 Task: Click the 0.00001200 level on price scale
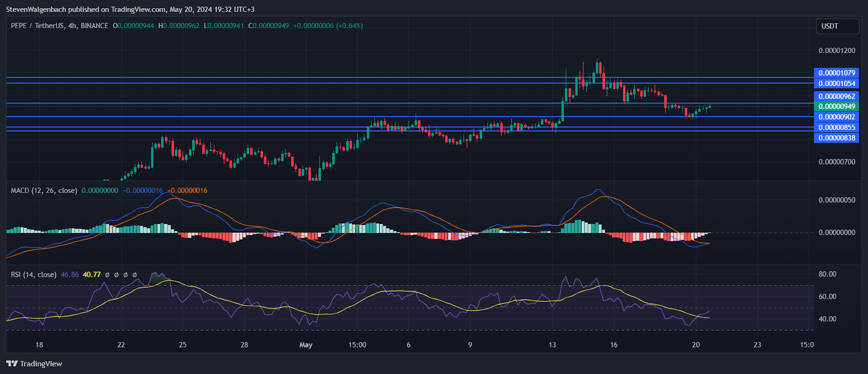837,50
